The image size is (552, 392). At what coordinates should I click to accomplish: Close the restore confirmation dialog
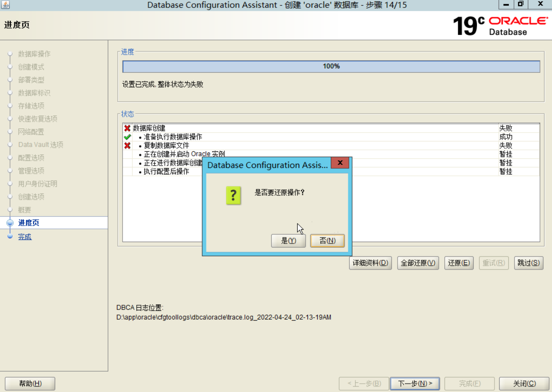[340, 163]
